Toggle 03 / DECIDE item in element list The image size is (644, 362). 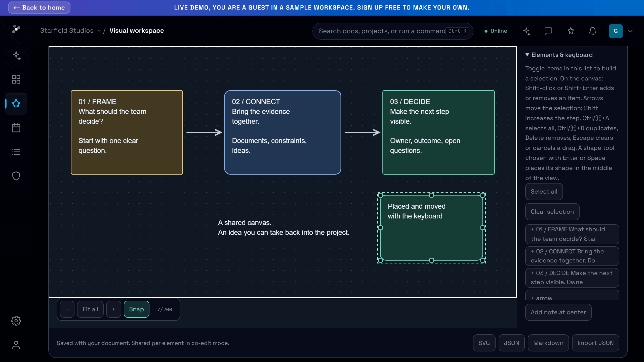point(572,278)
